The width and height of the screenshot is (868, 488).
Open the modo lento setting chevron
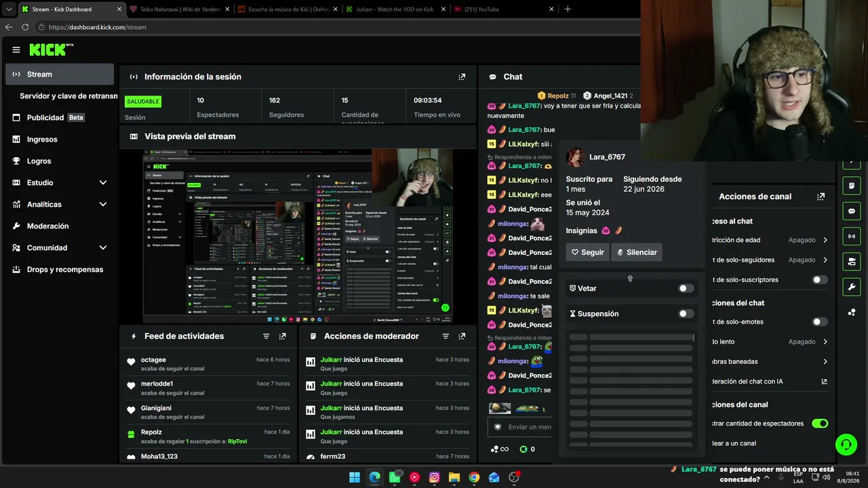tap(825, 342)
